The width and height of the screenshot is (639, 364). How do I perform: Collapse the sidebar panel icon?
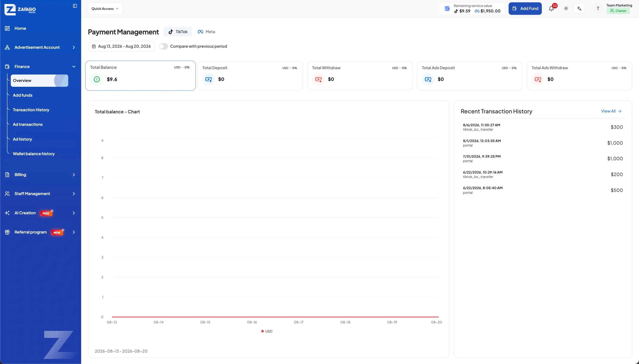[x=75, y=6]
